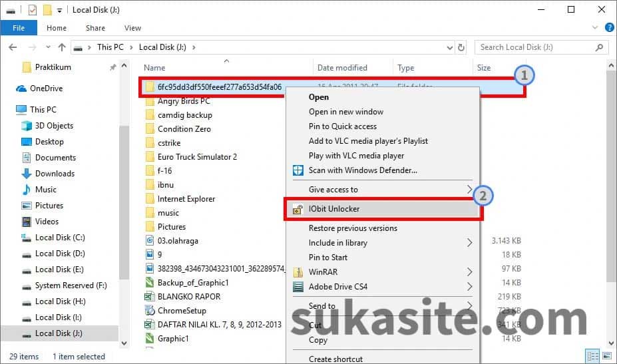The height and width of the screenshot is (364, 617).
Task: Click the Downloads arrow icon in sidebar
Action: coord(27,174)
